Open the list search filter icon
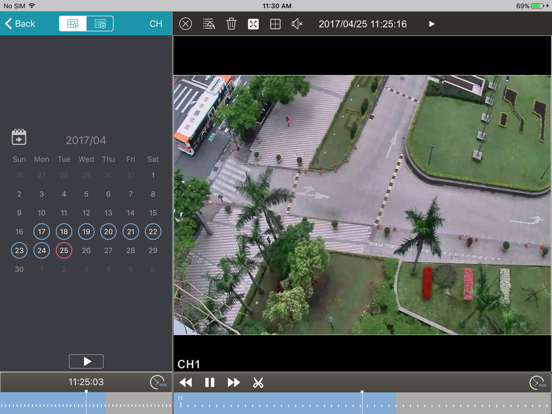 tap(209, 24)
